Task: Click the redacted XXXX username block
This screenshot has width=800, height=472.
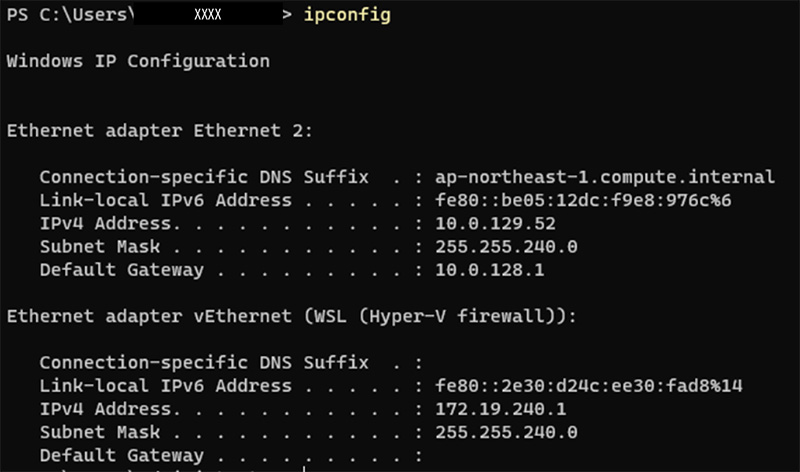Action: pos(210,17)
